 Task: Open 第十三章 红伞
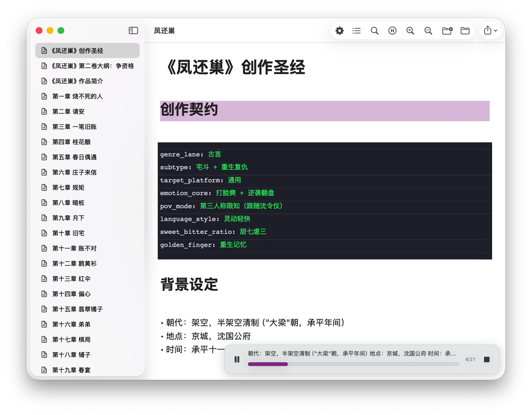click(x=87, y=279)
